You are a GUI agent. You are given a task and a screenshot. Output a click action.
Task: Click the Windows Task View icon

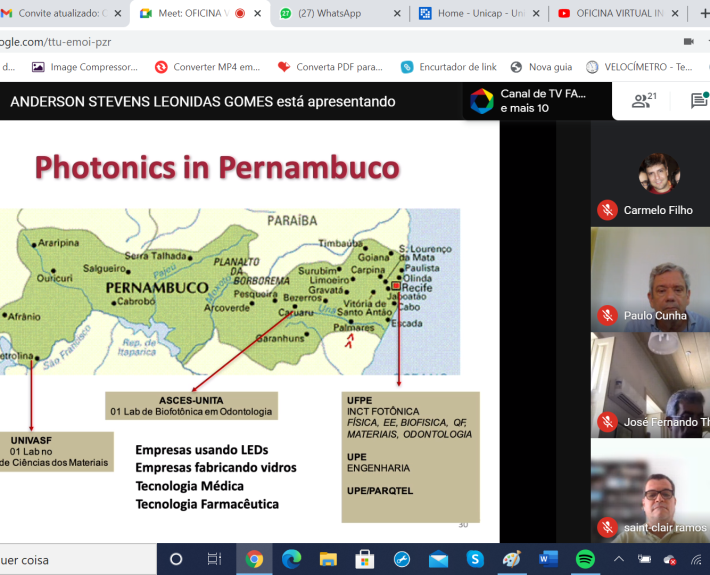click(214, 559)
